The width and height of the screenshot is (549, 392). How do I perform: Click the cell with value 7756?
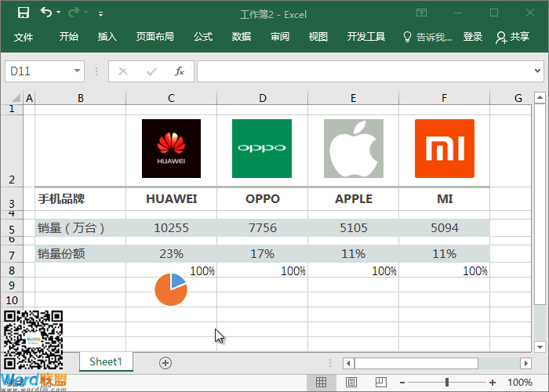(262, 228)
